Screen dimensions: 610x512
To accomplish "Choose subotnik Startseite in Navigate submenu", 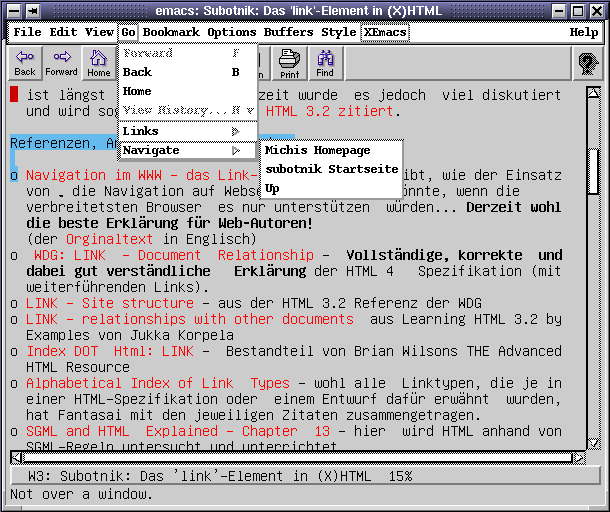I will tap(330, 169).
